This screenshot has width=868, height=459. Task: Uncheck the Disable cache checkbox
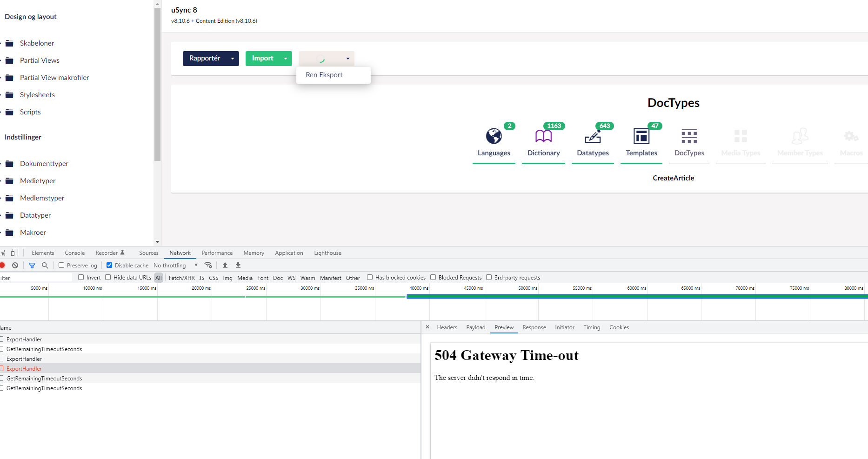tap(109, 266)
